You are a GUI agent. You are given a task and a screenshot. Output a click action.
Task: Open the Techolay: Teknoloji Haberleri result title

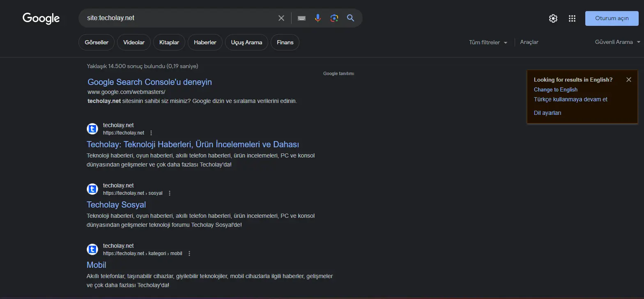(x=193, y=144)
